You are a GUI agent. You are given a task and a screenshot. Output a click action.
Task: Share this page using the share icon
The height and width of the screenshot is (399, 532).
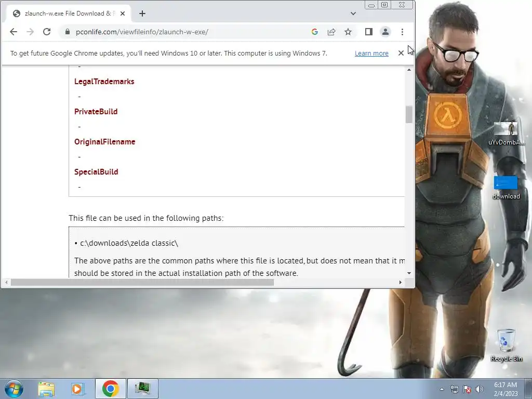(x=331, y=32)
